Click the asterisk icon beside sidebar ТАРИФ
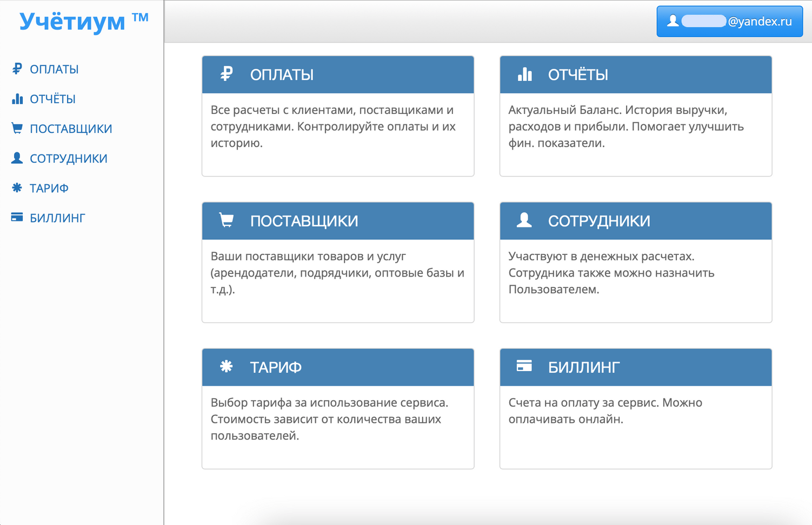The width and height of the screenshot is (812, 525). [17, 187]
